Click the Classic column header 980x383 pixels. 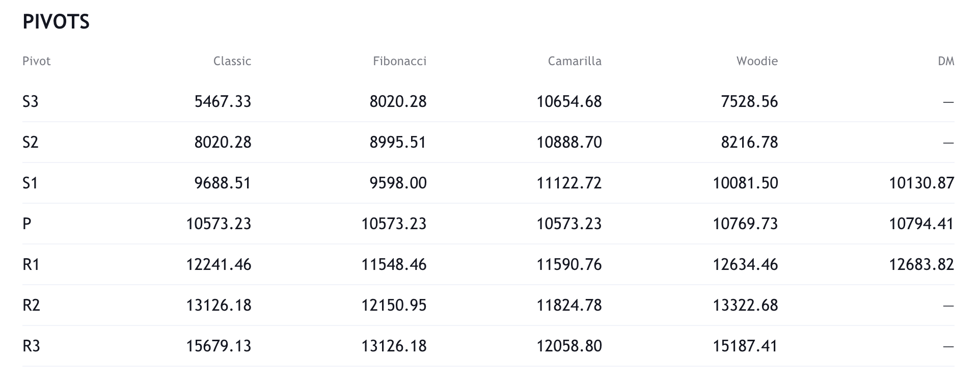tap(232, 61)
